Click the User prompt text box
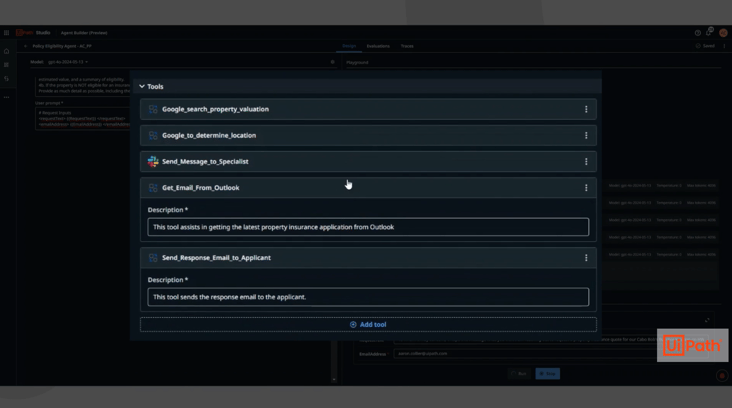 point(83,119)
